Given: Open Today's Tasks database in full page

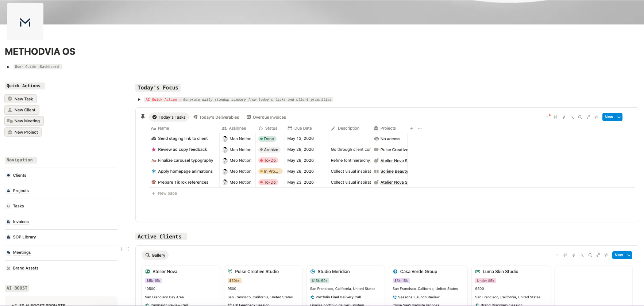Looking at the screenshot, I should (588, 117).
